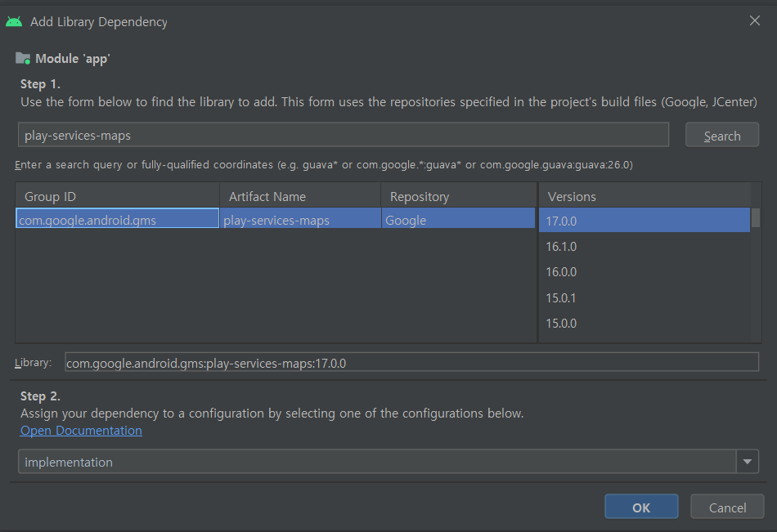
Task: Click the Search button
Action: pyautogui.click(x=722, y=135)
